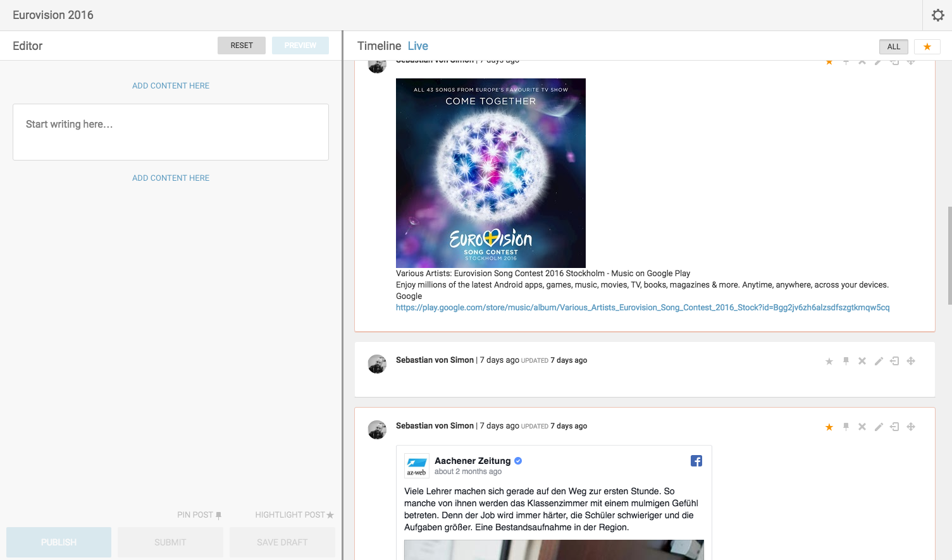The width and height of the screenshot is (952, 560).
Task: Click the verified badge next to Aachener Zeitung
Action: pyautogui.click(x=518, y=461)
